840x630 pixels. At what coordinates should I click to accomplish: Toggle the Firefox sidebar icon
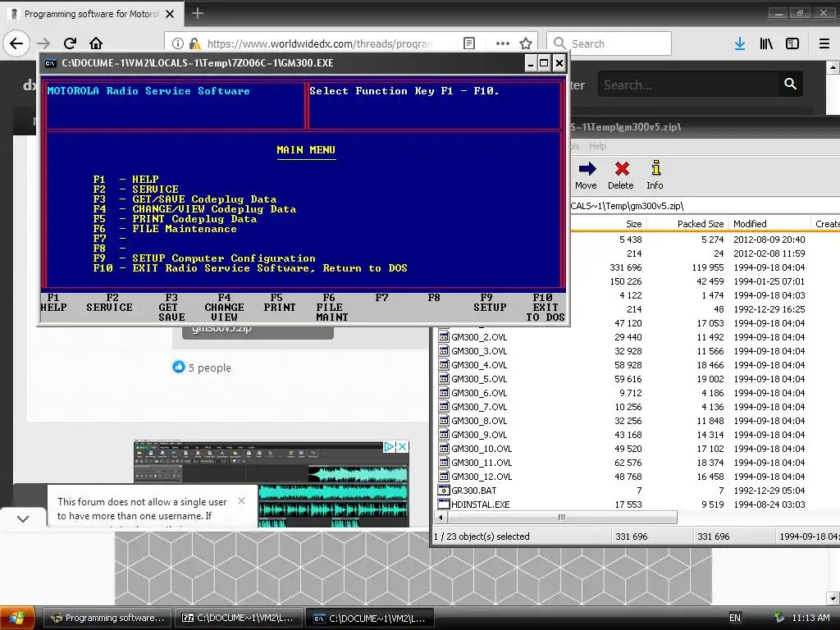(x=792, y=43)
